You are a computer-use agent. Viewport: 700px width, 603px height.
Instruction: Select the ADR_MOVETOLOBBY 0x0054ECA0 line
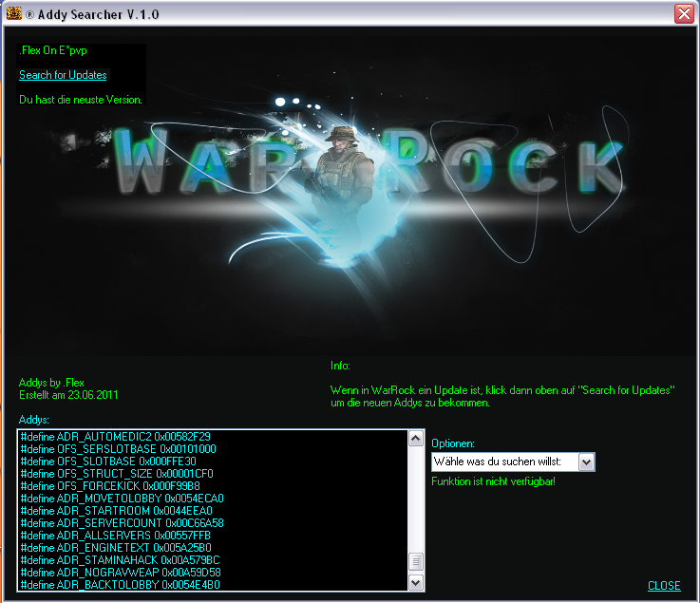click(122, 499)
